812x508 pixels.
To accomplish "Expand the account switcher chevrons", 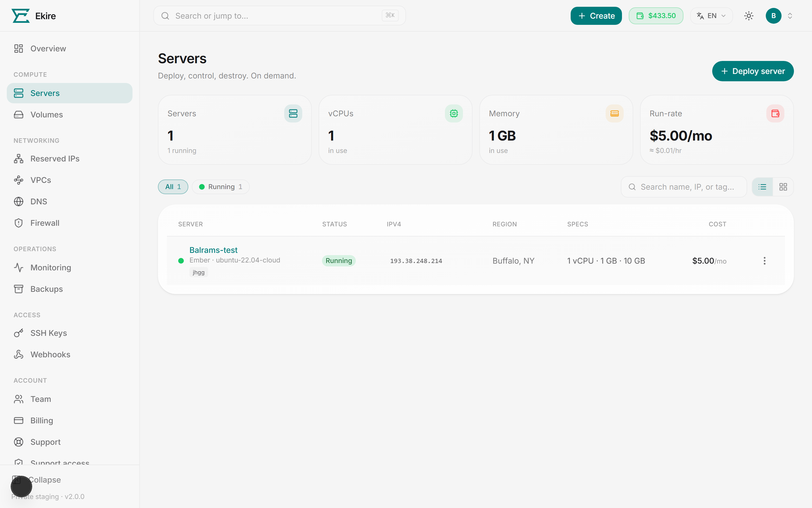I will click(x=790, y=16).
